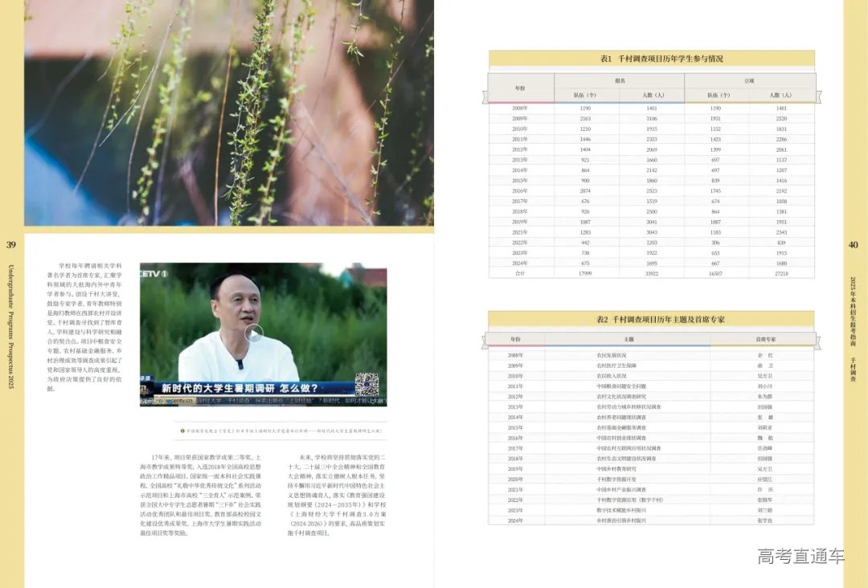Click the 立项 column group header
This screenshot has height=588, width=868.
pos(748,80)
